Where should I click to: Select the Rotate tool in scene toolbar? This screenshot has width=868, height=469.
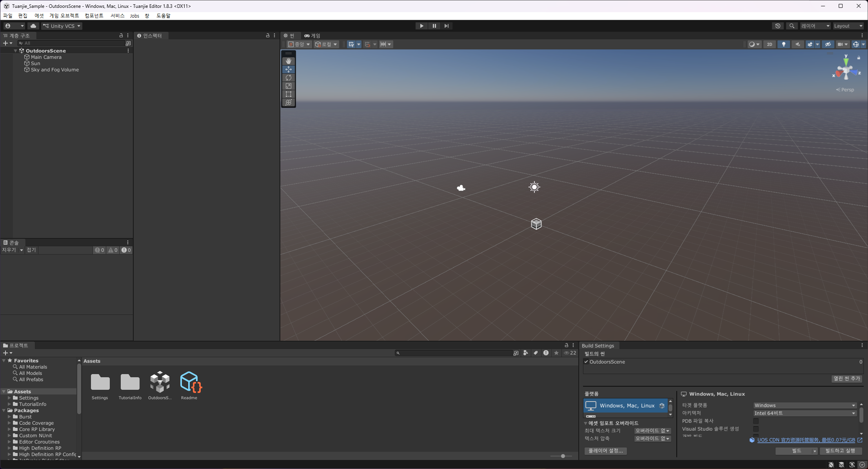click(x=289, y=78)
